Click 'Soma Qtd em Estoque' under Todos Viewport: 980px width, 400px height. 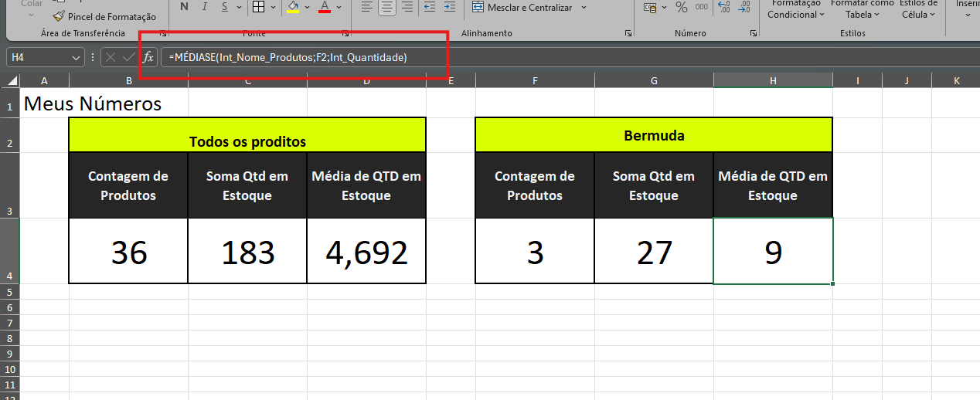(247, 185)
